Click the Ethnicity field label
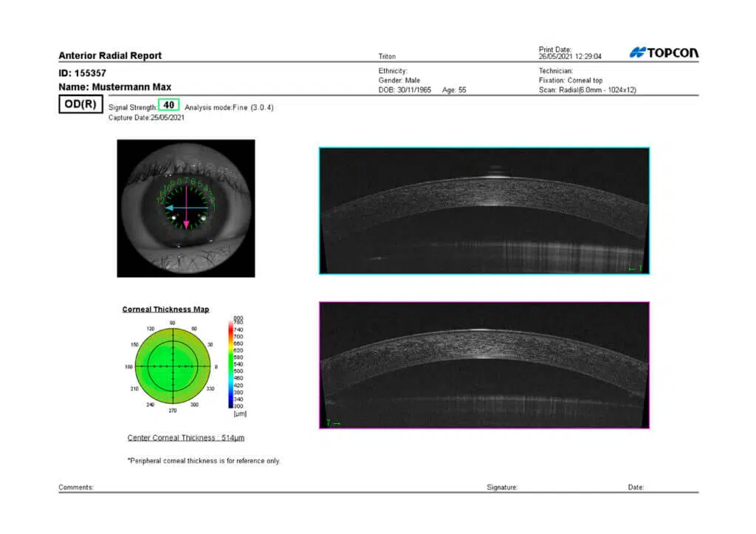The image size is (756, 534). [393, 71]
